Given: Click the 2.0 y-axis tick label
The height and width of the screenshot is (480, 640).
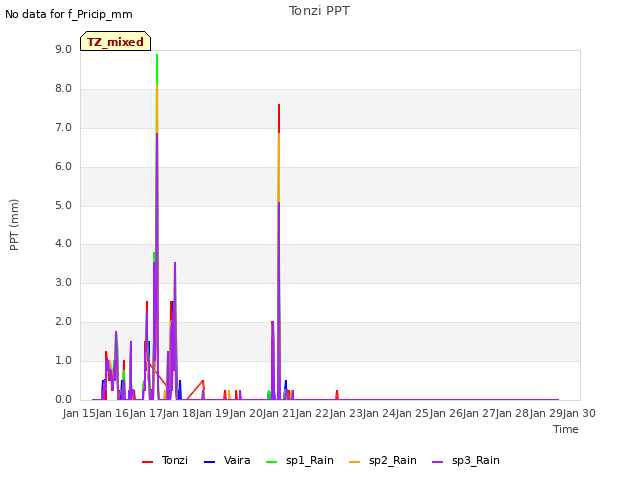Looking at the screenshot, I should click(63, 322).
